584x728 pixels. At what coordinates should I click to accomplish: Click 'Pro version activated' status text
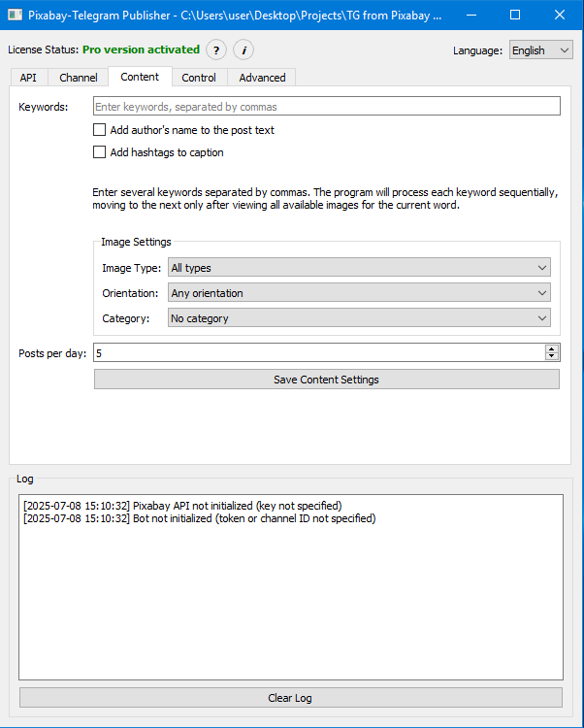point(141,50)
